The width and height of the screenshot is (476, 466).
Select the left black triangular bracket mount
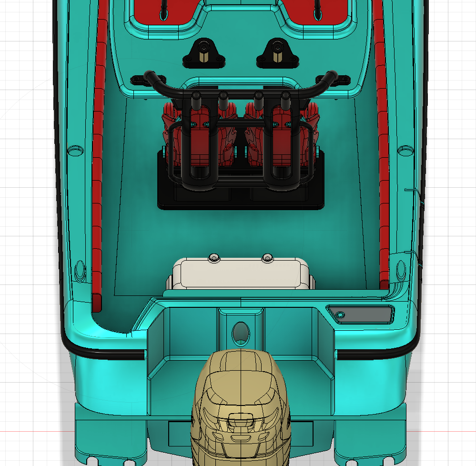[204, 54]
